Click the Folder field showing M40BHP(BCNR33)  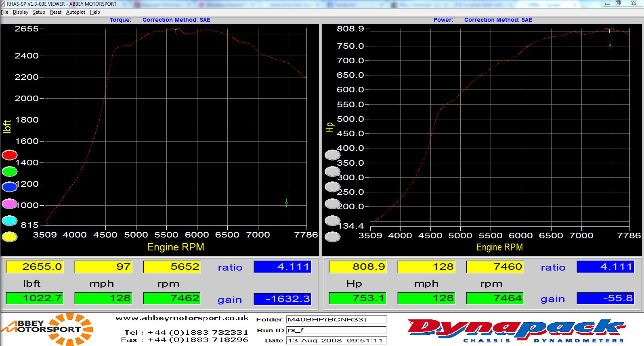(336, 319)
